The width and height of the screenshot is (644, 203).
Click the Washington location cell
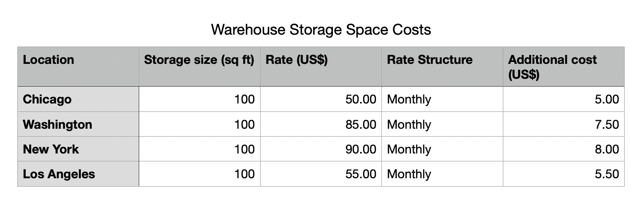coord(78,124)
